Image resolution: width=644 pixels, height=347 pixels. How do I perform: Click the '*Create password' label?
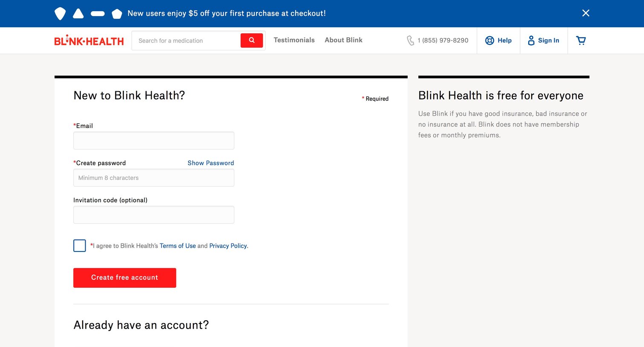tap(100, 163)
